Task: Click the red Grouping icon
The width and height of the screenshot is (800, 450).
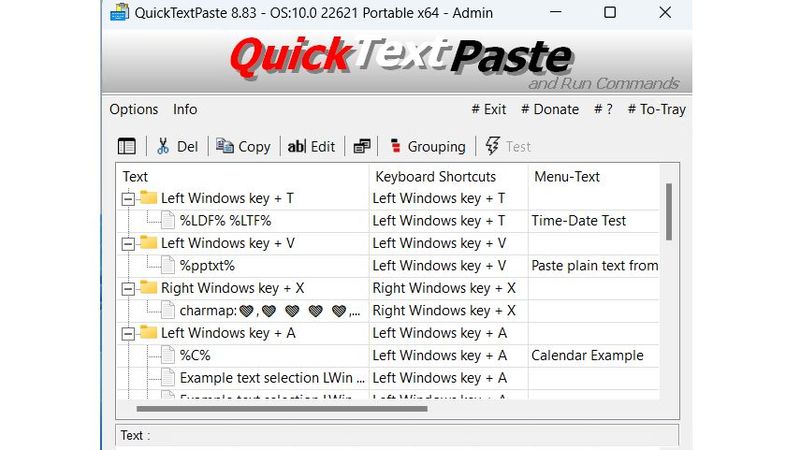Action: tap(395, 146)
